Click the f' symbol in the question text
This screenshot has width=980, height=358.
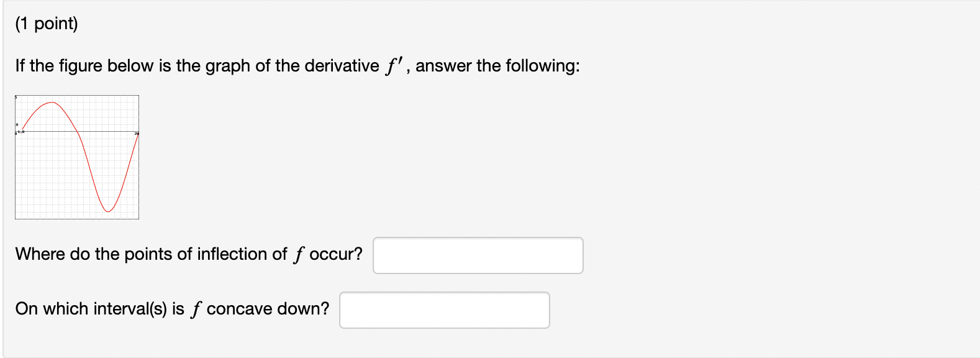(392, 63)
